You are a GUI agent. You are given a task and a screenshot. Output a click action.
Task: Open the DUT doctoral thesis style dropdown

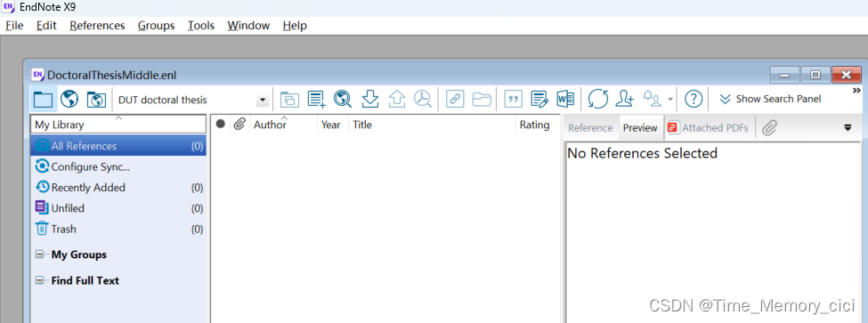coord(263,101)
